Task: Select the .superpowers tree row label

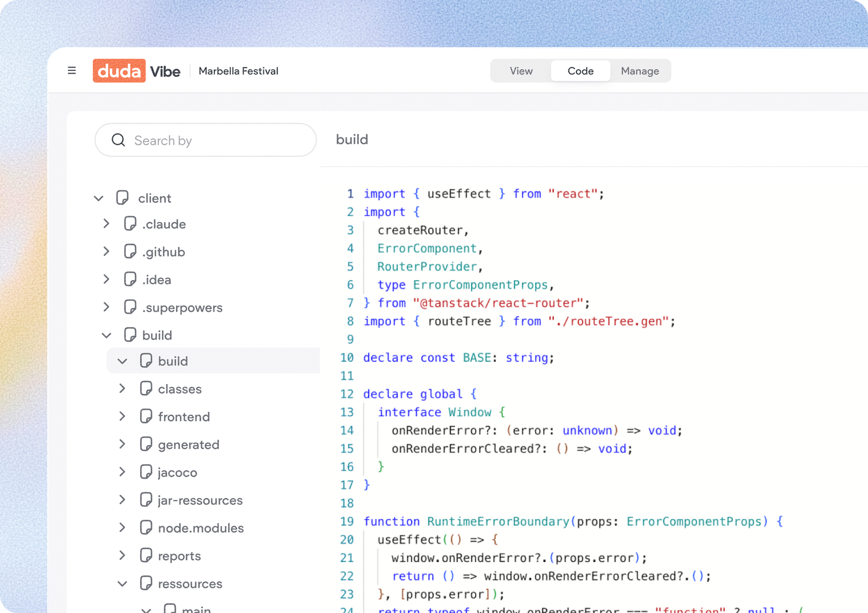Action: click(x=182, y=308)
